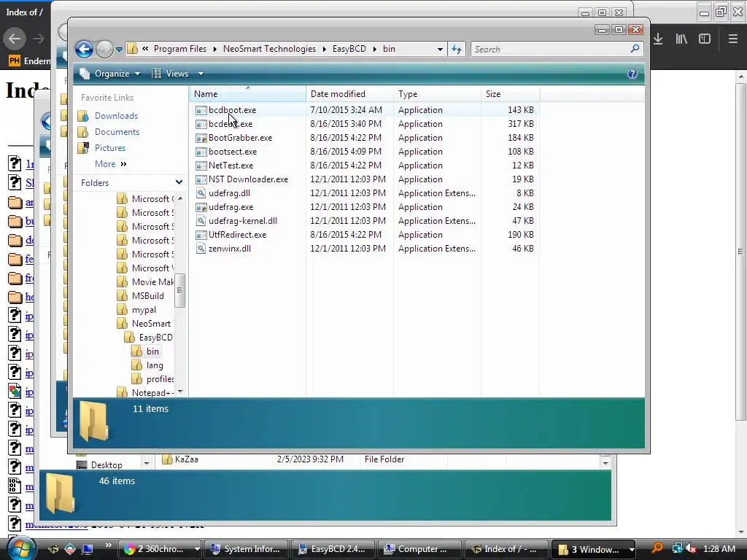Viewport: 747px width, 560px height.
Task: Select the NetTest.exe file icon
Action: (x=201, y=166)
